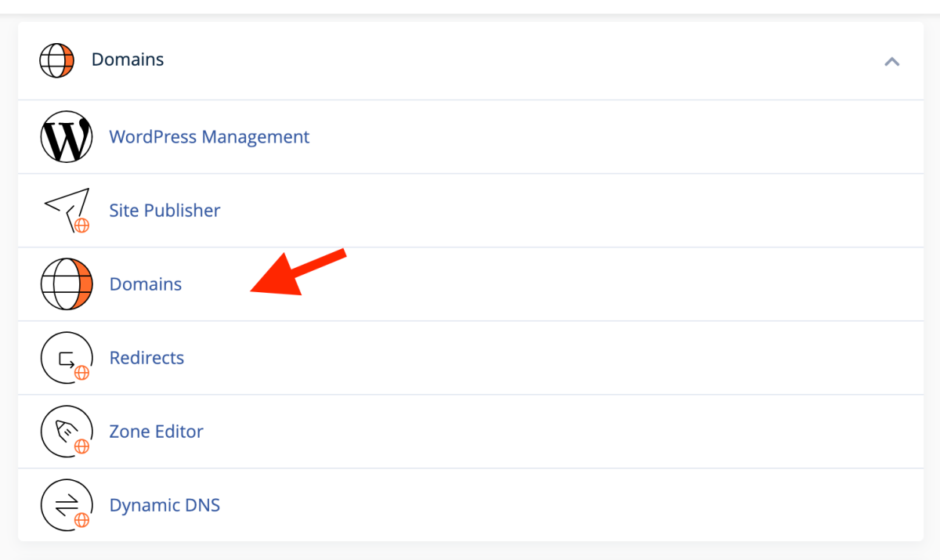940x560 pixels.
Task: Open the WordPress Management link
Action: [209, 137]
